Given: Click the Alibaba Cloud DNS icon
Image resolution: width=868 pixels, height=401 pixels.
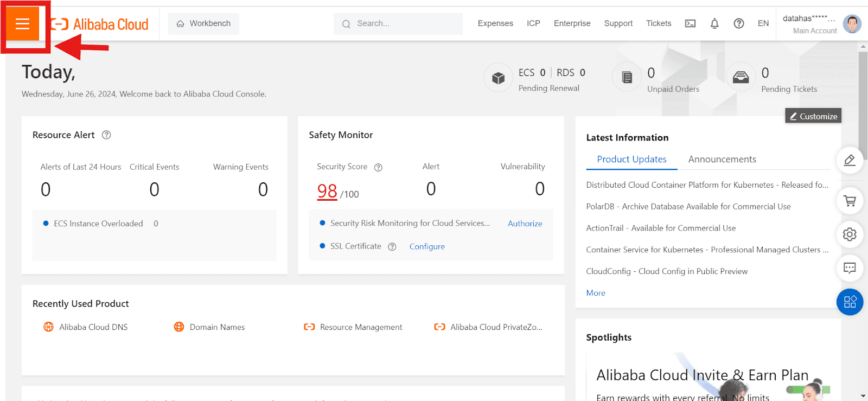Looking at the screenshot, I should [x=48, y=327].
